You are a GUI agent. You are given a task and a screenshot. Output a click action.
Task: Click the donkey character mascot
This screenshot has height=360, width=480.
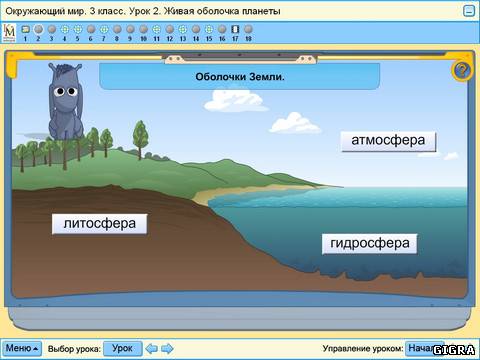pyautogui.click(x=65, y=102)
